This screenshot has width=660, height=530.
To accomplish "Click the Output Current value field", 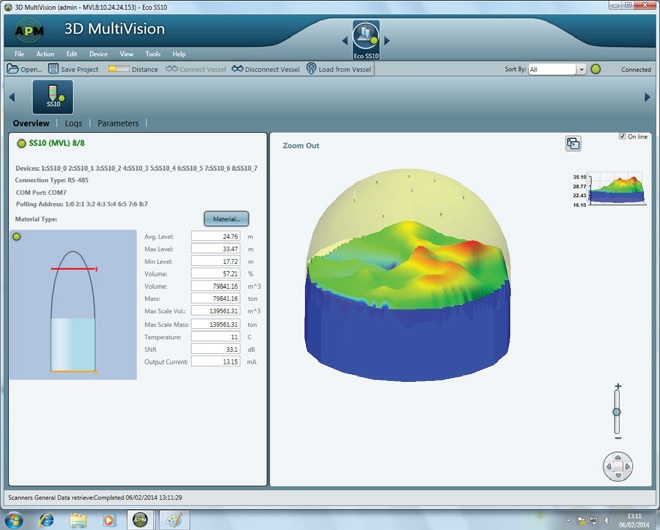I will coord(216,361).
